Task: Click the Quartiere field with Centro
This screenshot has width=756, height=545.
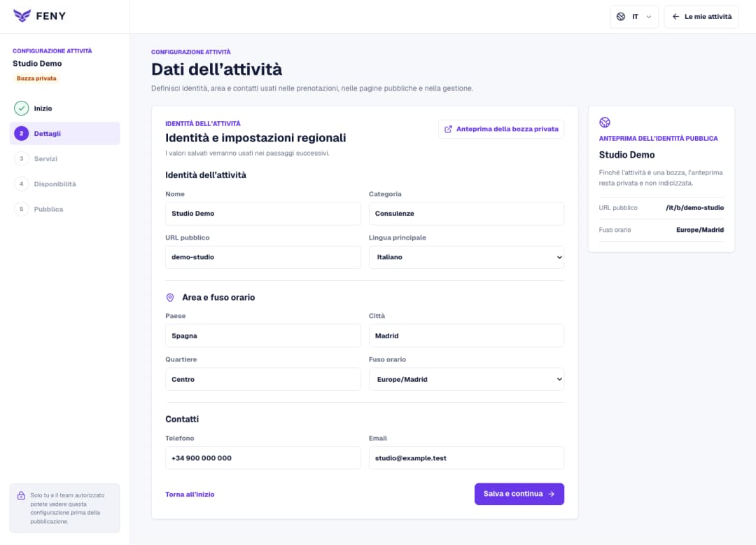Action: click(262, 379)
